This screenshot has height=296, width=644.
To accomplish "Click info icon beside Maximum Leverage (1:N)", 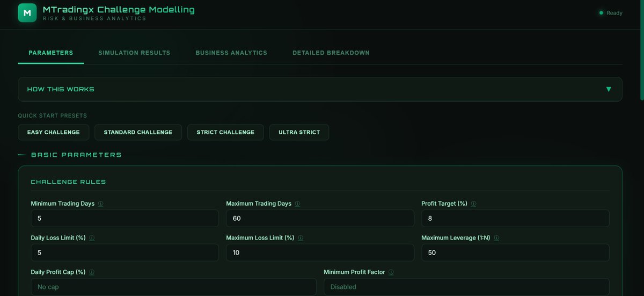I will tap(497, 238).
